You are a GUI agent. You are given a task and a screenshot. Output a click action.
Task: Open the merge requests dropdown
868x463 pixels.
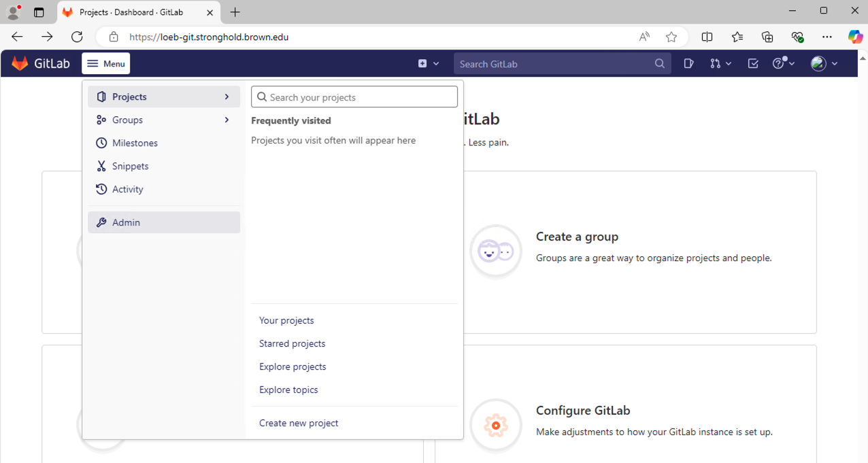[x=720, y=64]
